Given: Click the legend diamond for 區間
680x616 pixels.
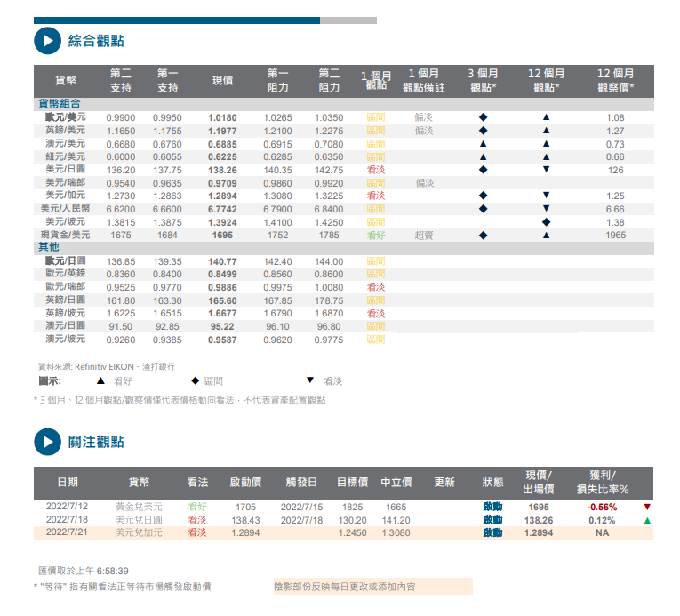Looking at the screenshot, I should pos(194,380).
